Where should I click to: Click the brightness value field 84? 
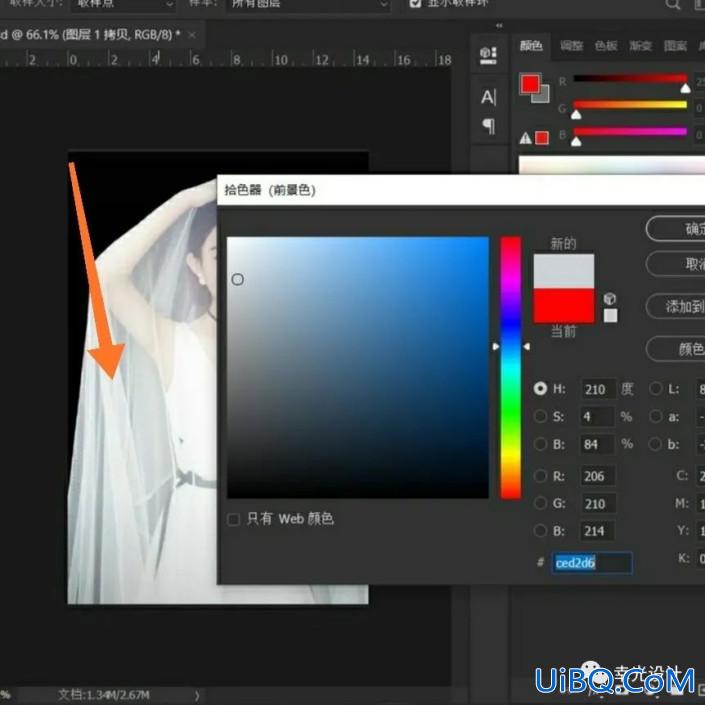pos(597,445)
